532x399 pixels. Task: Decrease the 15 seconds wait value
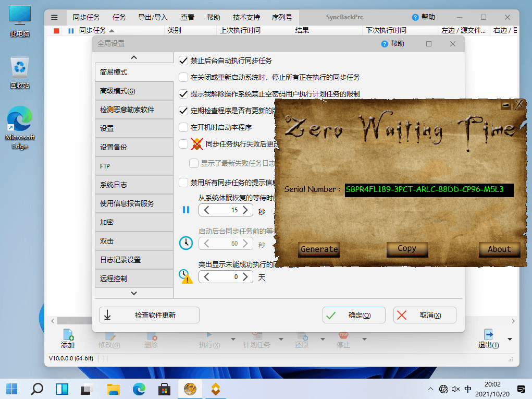(x=206, y=210)
